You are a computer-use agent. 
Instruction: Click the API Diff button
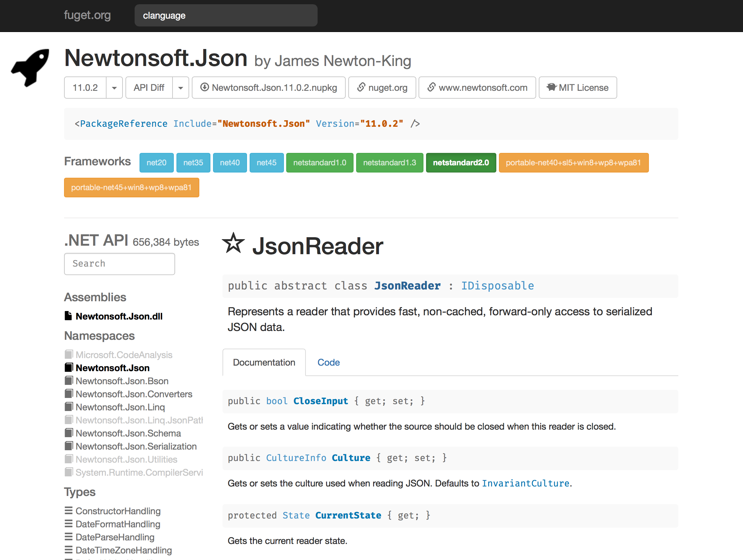click(x=149, y=88)
